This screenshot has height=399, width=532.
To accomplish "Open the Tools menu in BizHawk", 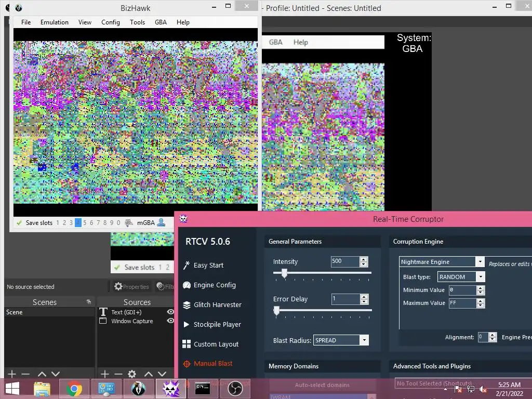I will pos(137,22).
